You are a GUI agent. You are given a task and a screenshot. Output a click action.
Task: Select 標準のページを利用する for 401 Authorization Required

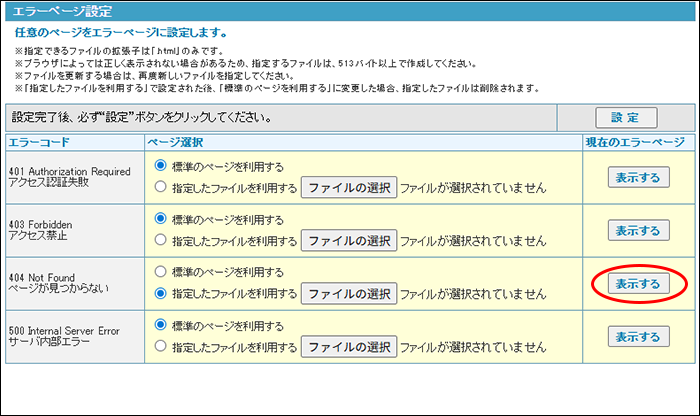(x=162, y=166)
